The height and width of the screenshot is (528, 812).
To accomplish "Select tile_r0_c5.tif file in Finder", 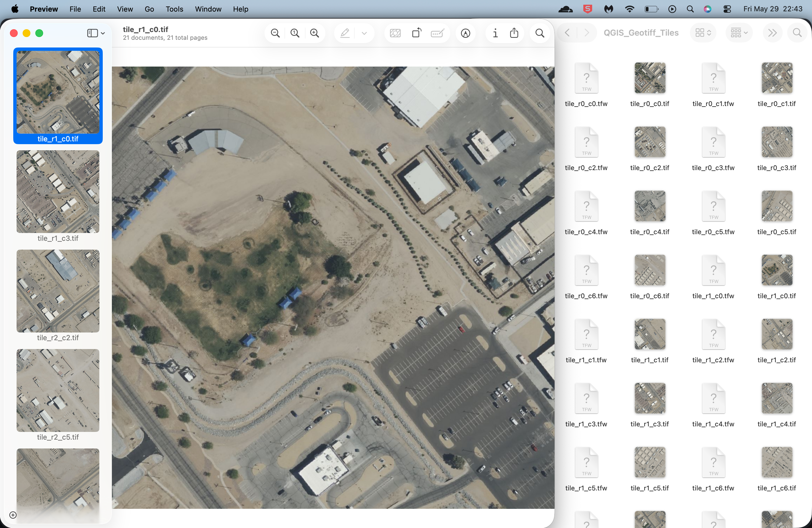I will 777,213.
